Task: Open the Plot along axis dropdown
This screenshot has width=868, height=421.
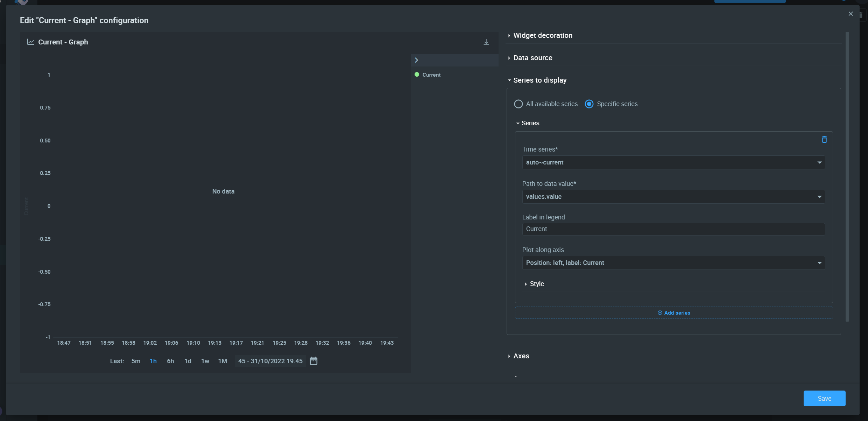Action: (673, 263)
